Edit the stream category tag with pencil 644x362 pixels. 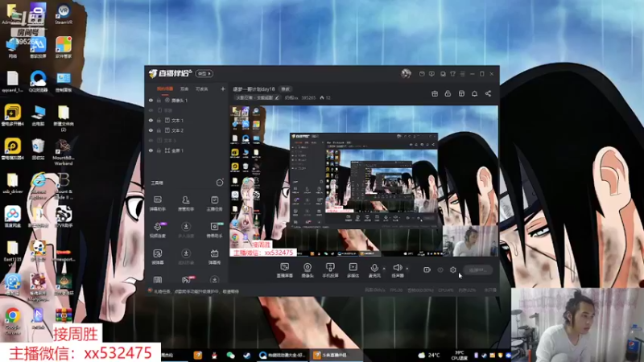click(277, 97)
